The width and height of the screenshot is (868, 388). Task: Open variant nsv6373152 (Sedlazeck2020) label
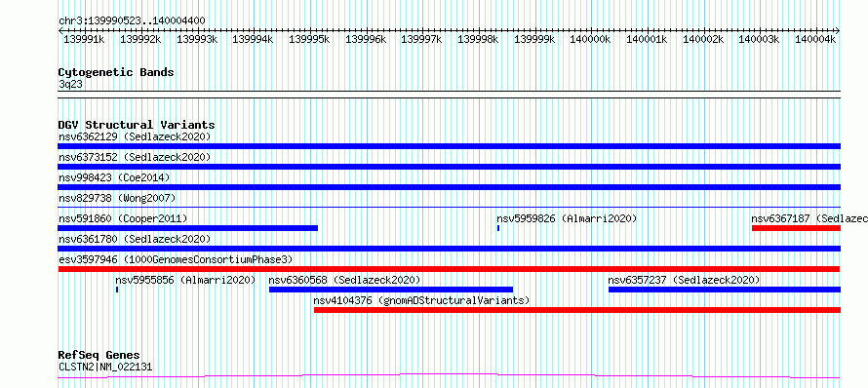click(135, 157)
